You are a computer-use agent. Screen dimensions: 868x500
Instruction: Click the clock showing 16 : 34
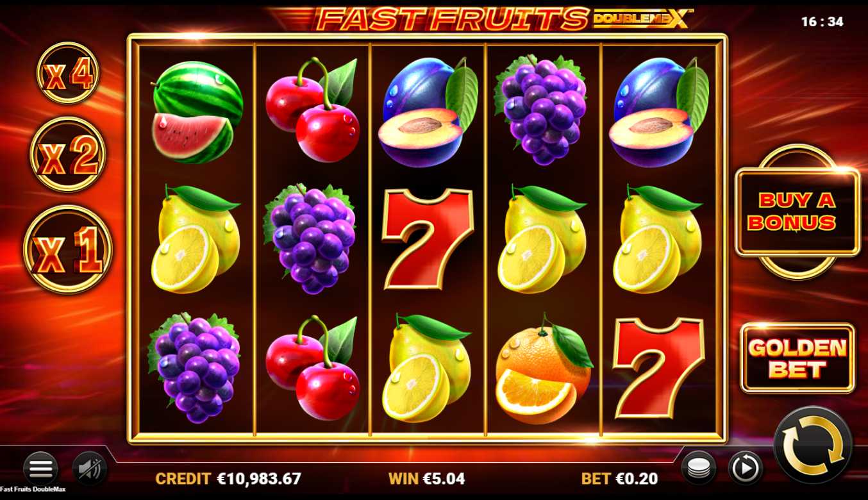click(x=822, y=22)
